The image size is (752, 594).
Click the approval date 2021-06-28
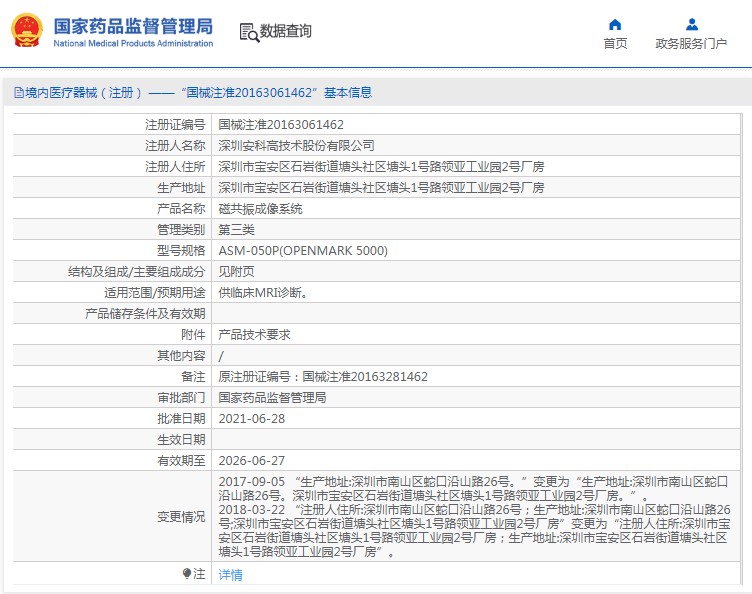coord(252,419)
